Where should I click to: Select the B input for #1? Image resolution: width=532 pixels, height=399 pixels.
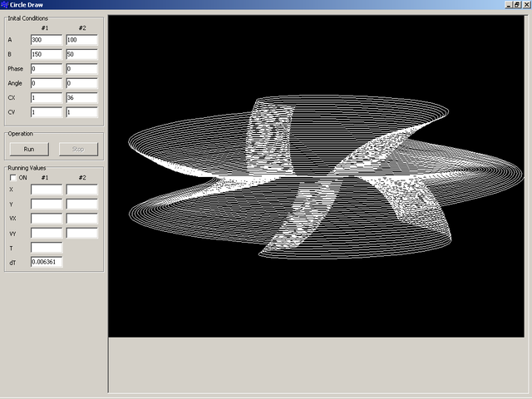[47, 54]
